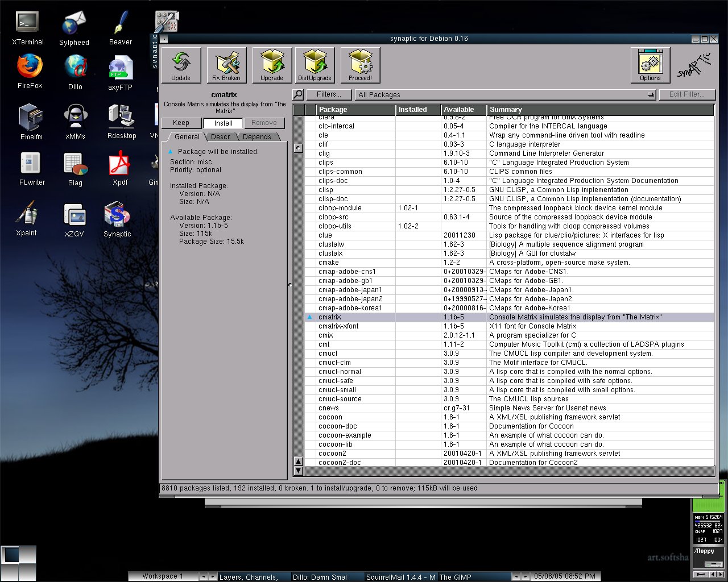Launch the FireFox desktop icon

point(30,72)
